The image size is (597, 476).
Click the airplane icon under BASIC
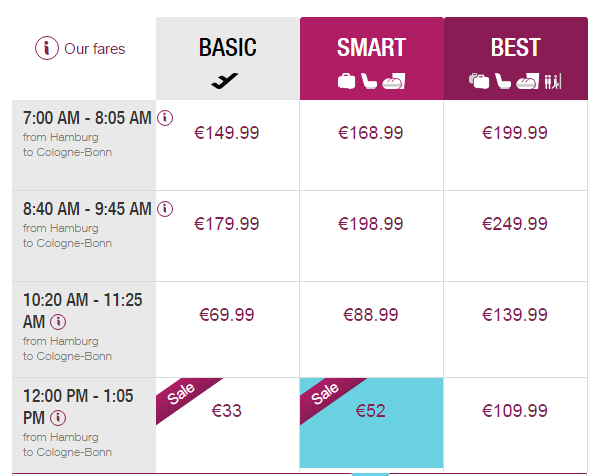[x=225, y=81]
